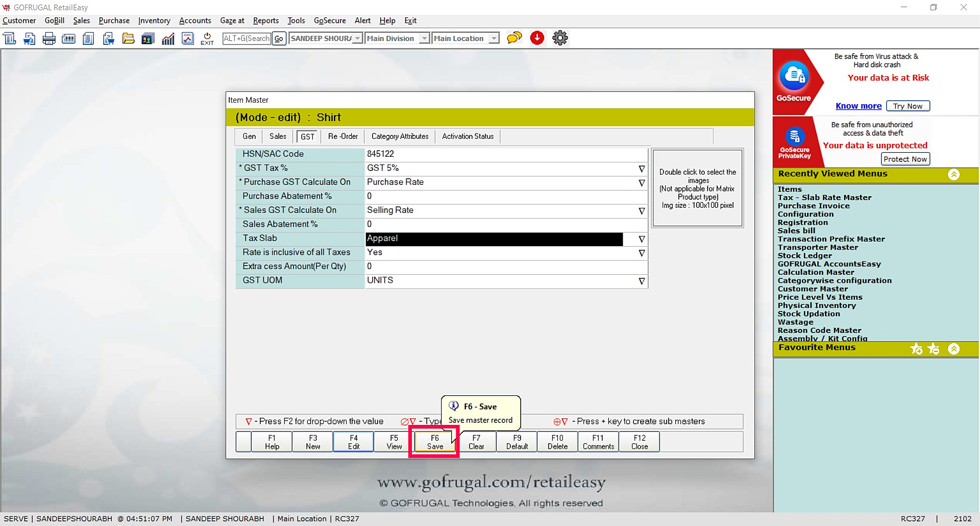
Task: Click the ALT+G search input field
Action: (x=247, y=38)
